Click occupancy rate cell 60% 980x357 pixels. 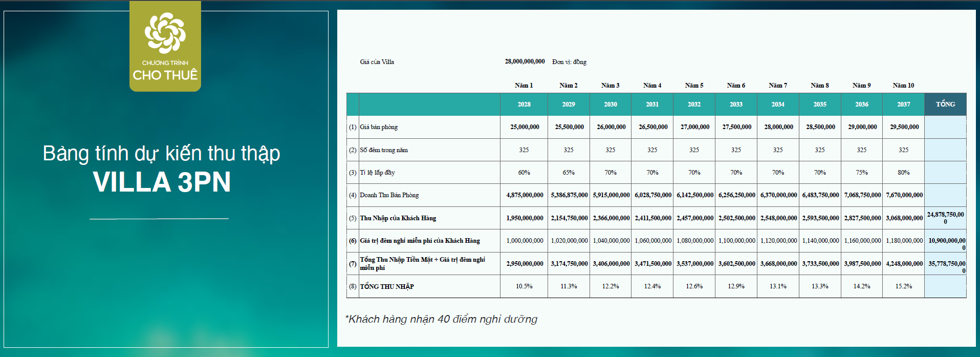pyautogui.click(x=524, y=173)
